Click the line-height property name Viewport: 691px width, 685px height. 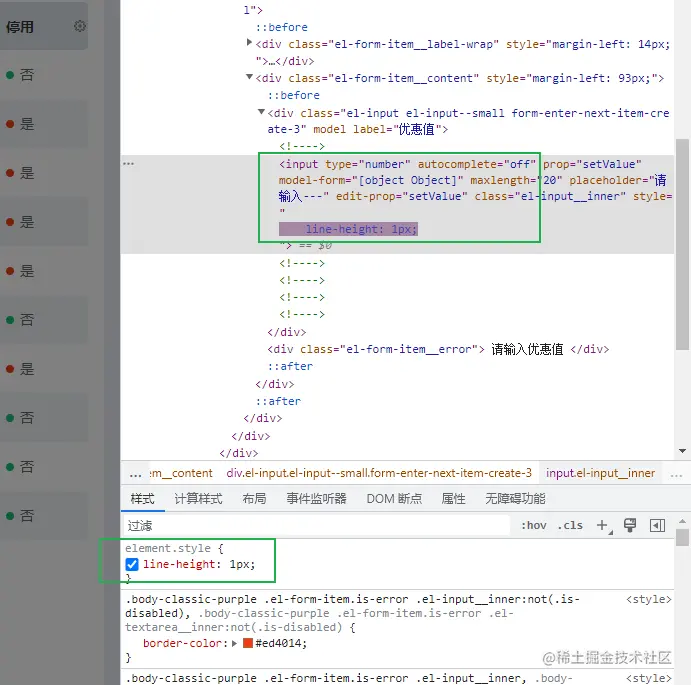pos(179,564)
